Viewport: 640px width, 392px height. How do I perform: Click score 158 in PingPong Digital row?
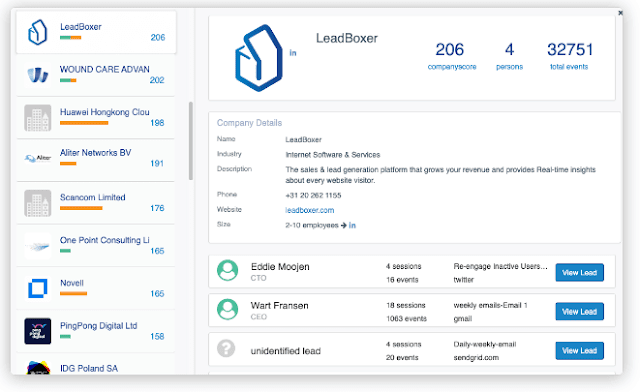tap(157, 336)
